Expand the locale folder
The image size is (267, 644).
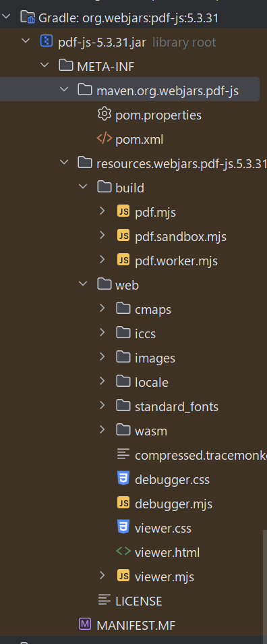coord(102,381)
